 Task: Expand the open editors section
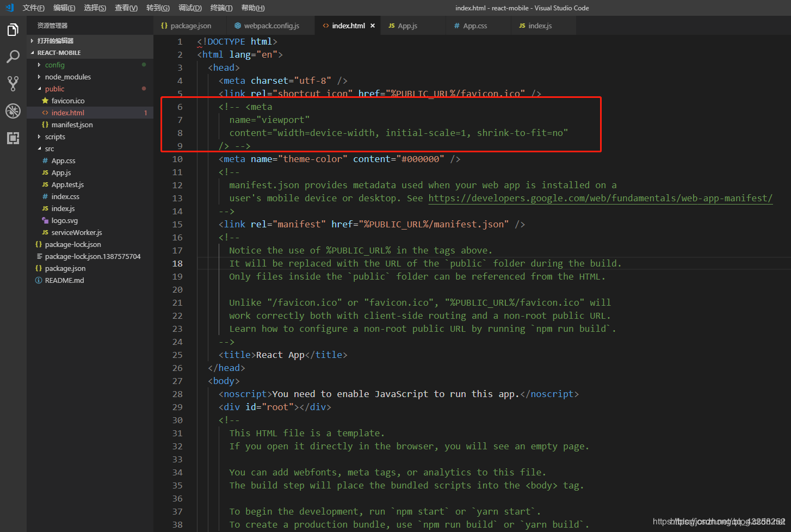32,41
